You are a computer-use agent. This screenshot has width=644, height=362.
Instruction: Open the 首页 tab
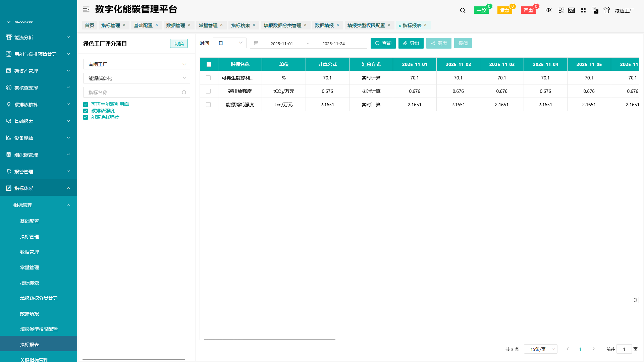pyautogui.click(x=89, y=25)
